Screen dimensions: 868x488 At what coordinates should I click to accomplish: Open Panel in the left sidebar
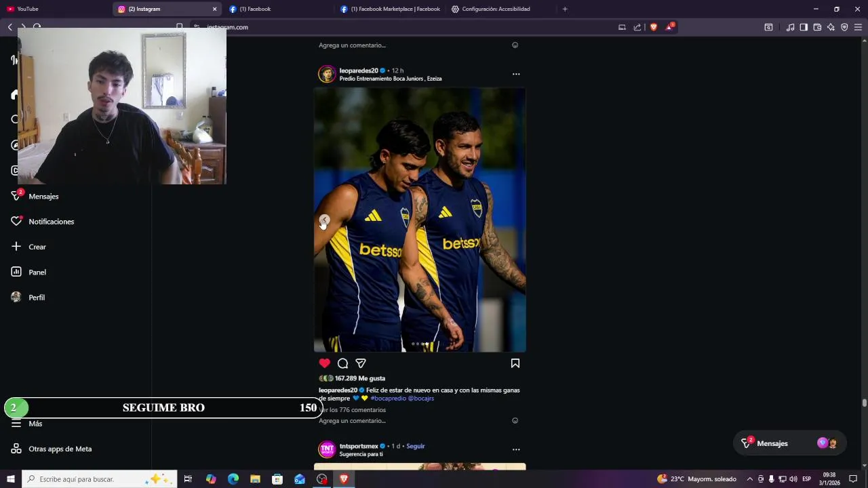click(x=28, y=272)
